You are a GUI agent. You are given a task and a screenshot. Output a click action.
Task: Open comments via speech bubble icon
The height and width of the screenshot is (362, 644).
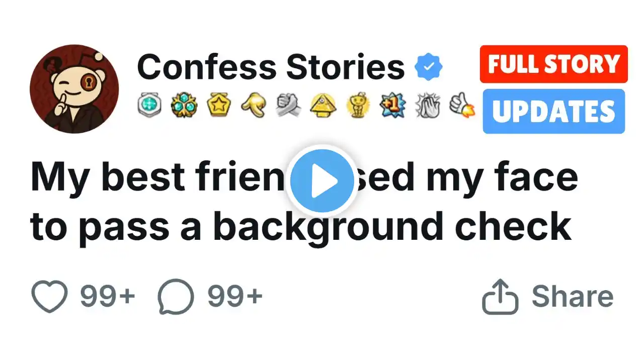[x=176, y=297]
